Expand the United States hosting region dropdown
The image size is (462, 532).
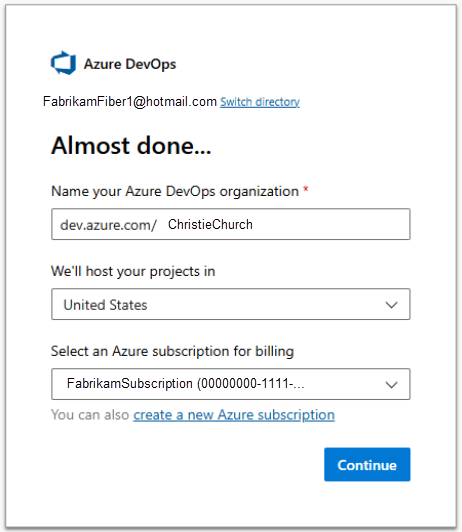click(x=231, y=304)
